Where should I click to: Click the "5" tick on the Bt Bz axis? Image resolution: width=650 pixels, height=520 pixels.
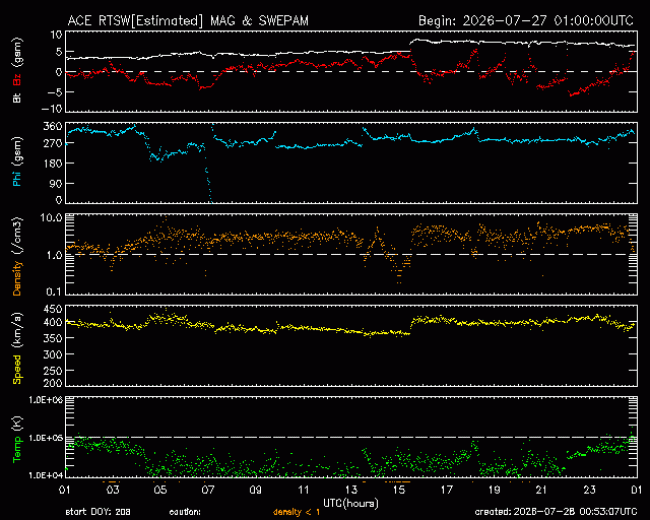click(58, 52)
